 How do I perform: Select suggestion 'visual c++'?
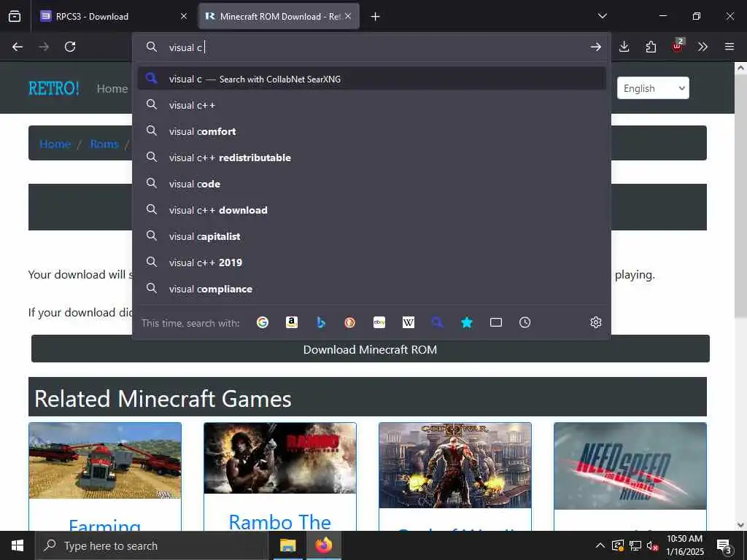click(371, 105)
